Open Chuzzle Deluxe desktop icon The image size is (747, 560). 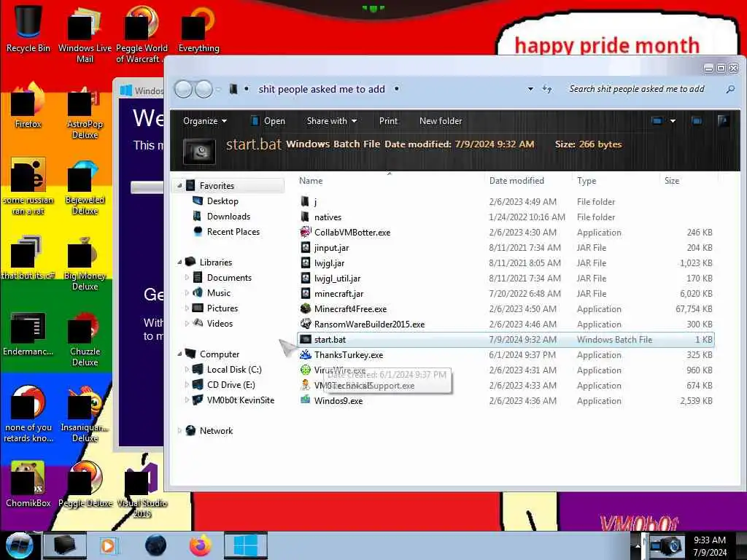click(x=85, y=339)
